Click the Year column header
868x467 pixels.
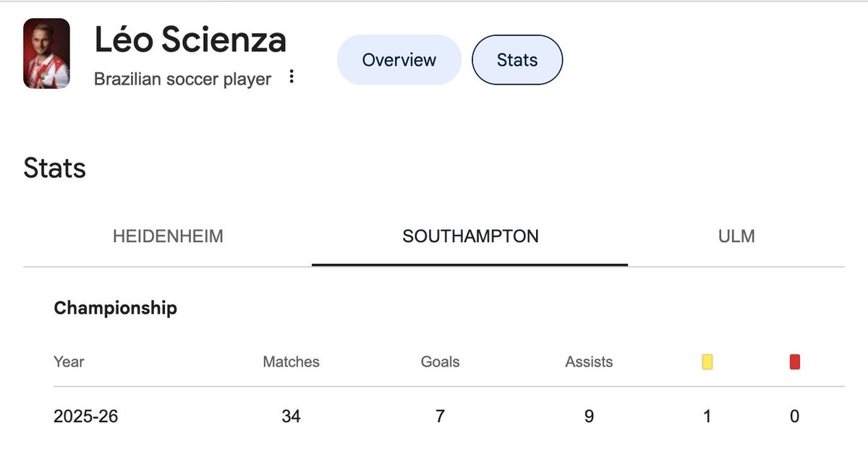click(69, 361)
